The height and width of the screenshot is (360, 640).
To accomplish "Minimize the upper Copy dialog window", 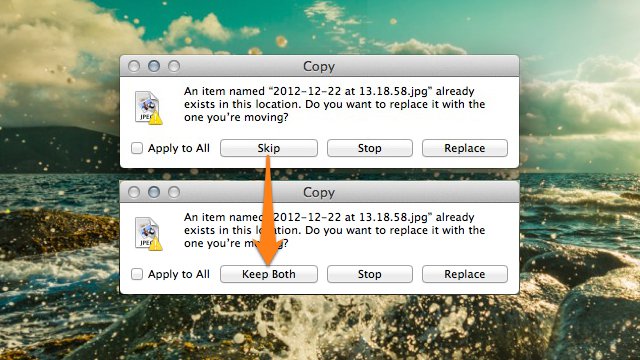I will [x=154, y=66].
